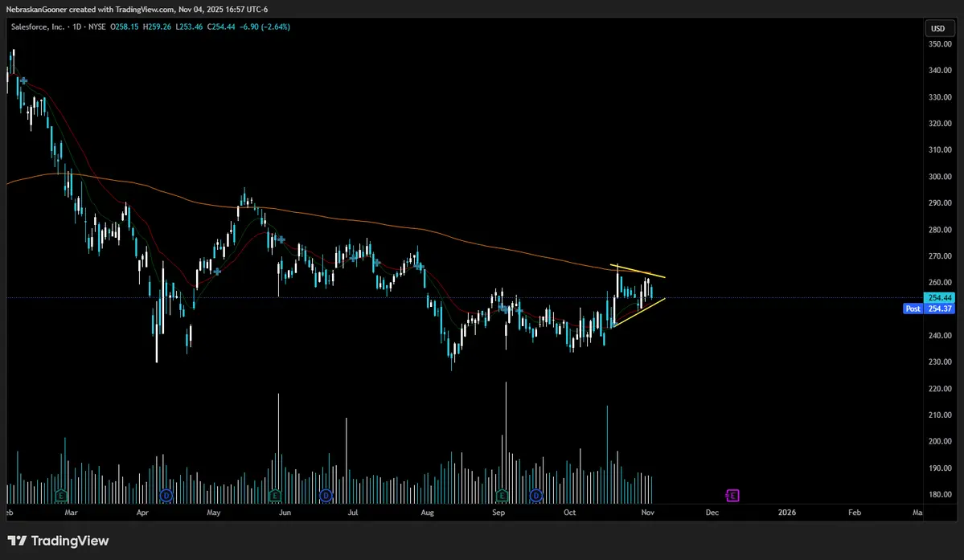Click the low value L253.46

click(189, 27)
